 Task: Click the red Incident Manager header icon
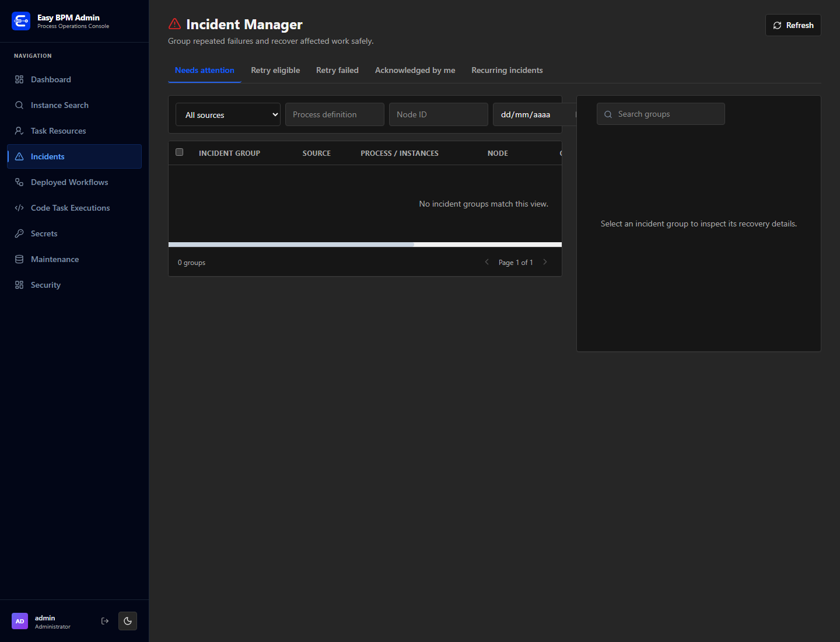pyautogui.click(x=174, y=24)
